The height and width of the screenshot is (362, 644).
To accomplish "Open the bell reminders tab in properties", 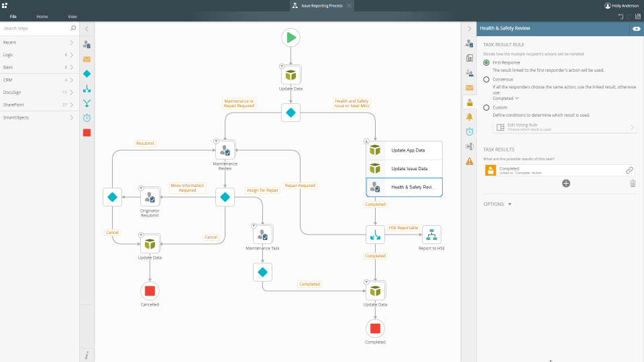I will pyautogui.click(x=470, y=117).
